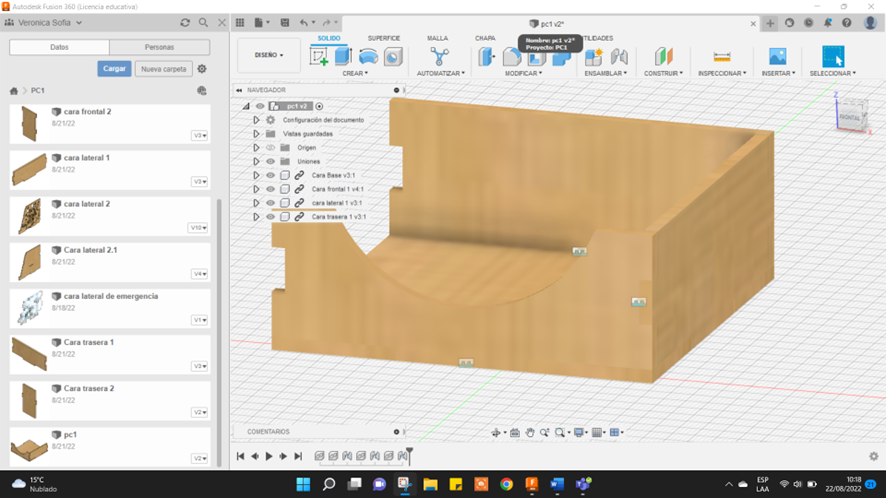The image size is (886, 498).
Task: Click the ViewCube FRONTAL face
Action: (x=849, y=117)
